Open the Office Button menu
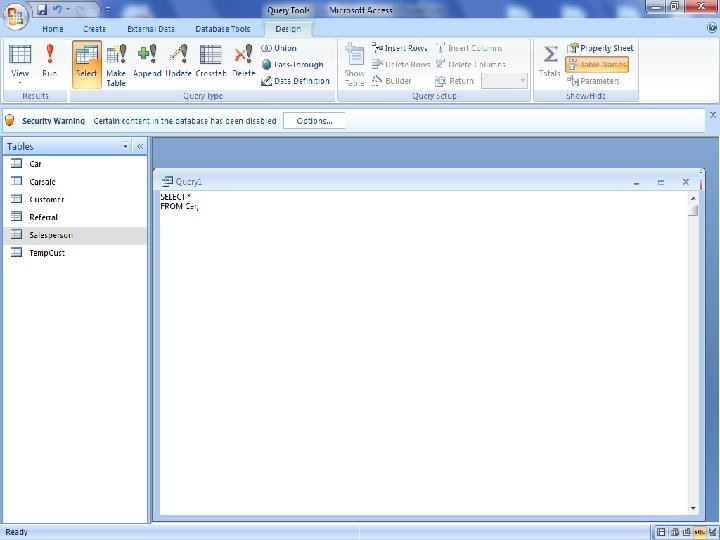The width and height of the screenshot is (720, 540). click(x=15, y=16)
